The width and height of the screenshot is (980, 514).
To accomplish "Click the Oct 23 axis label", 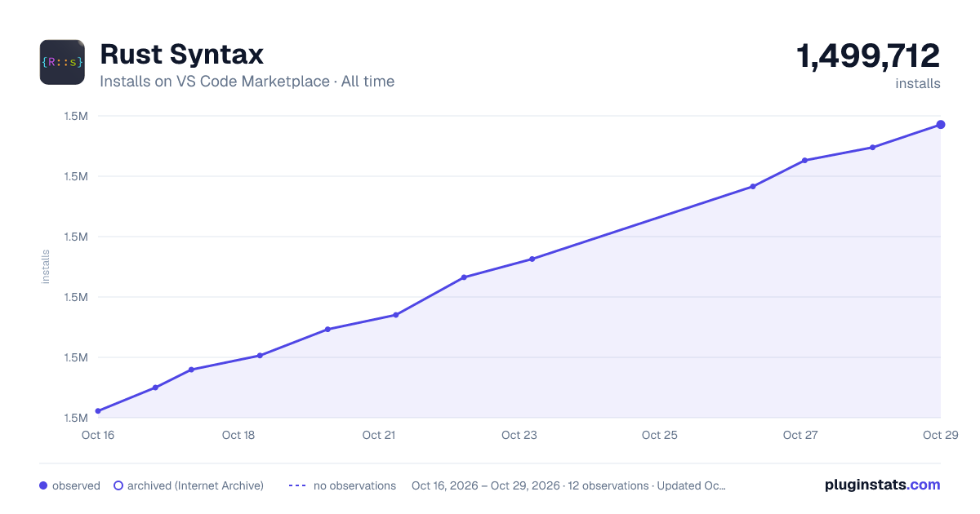I will (519, 435).
